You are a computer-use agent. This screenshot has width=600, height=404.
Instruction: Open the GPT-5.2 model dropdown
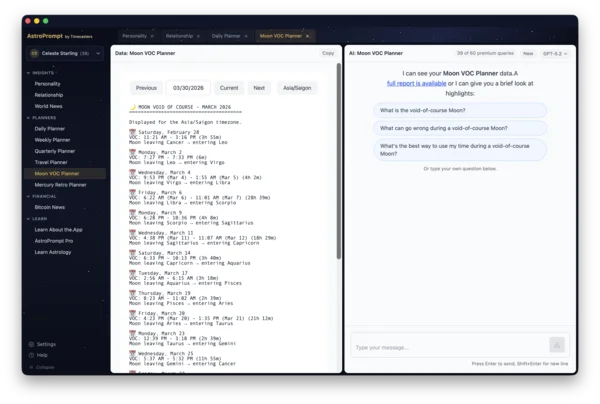(x=555, y=54)
